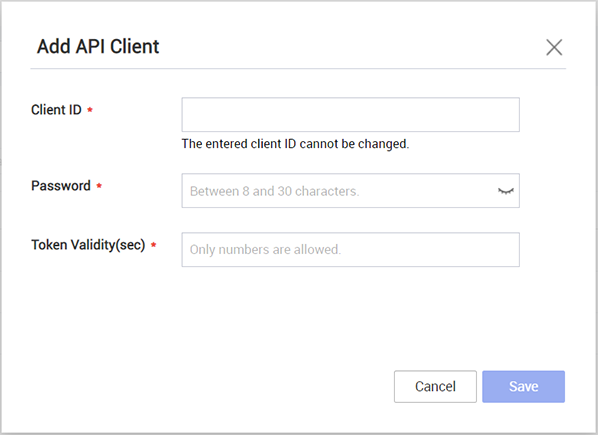Save the new API client
The image size is (598, 435).
[x=523, y=387]
